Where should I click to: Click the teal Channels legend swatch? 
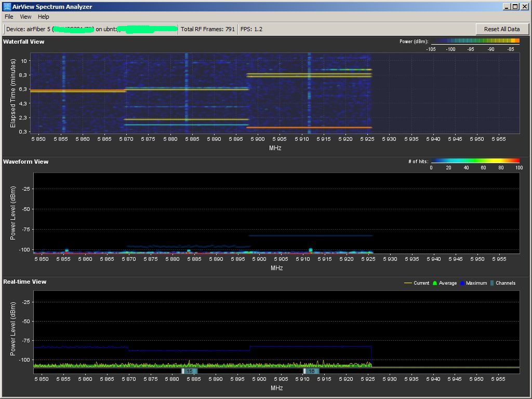click(x=492, y=283)
